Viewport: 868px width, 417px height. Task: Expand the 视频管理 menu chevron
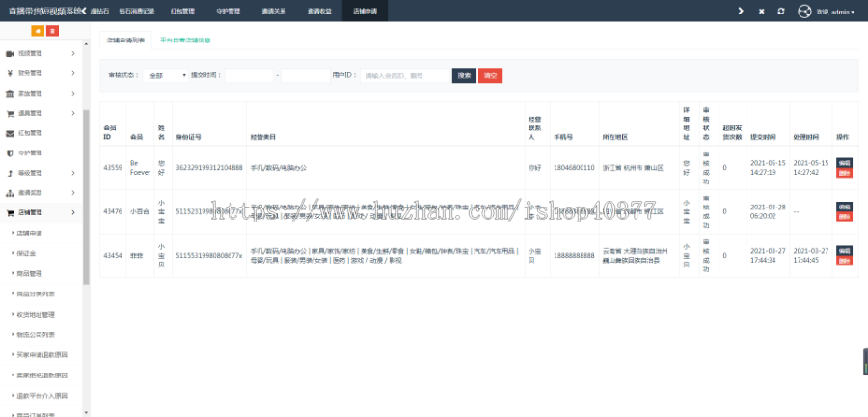[x=73, y=54]
